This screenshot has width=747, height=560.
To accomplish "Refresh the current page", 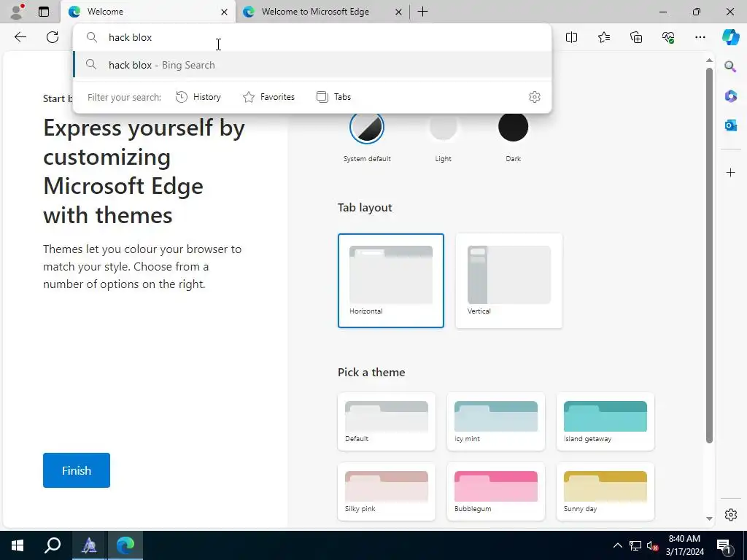I will (53, 37).
